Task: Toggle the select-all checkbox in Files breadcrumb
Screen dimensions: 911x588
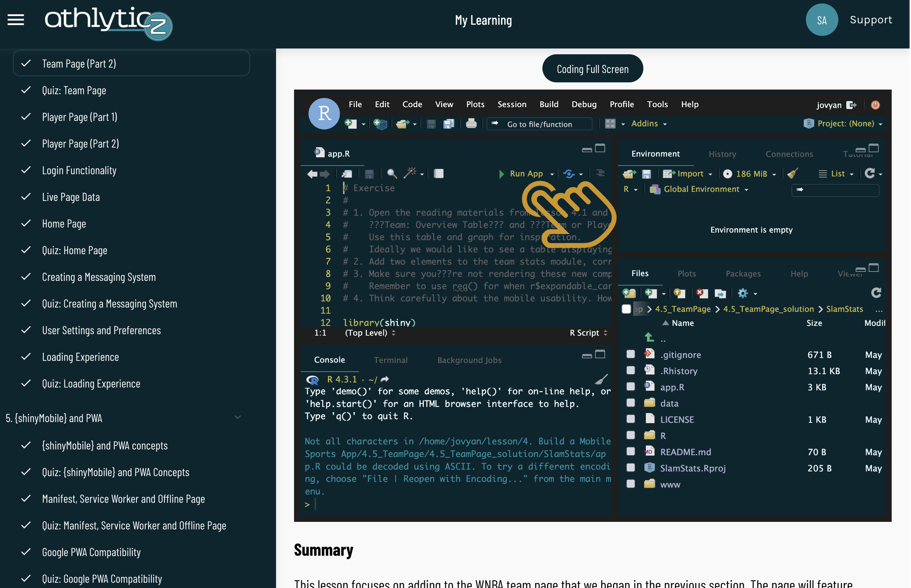Action: pos(627,309)
